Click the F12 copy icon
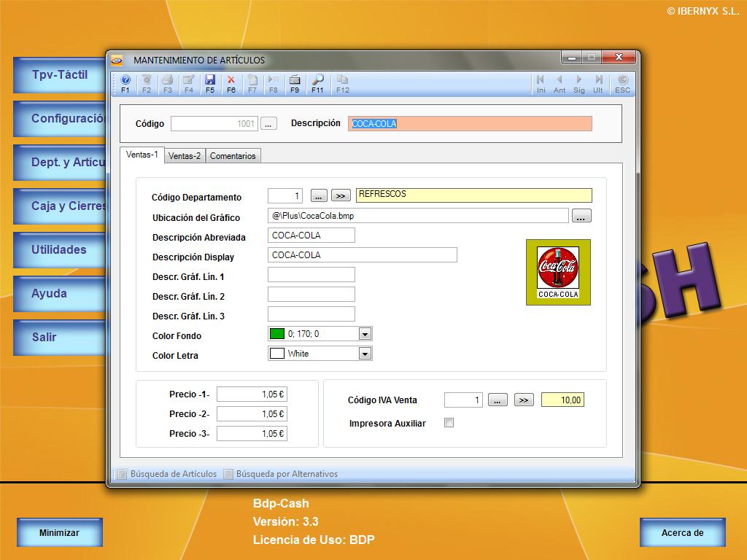 (343, 83)
